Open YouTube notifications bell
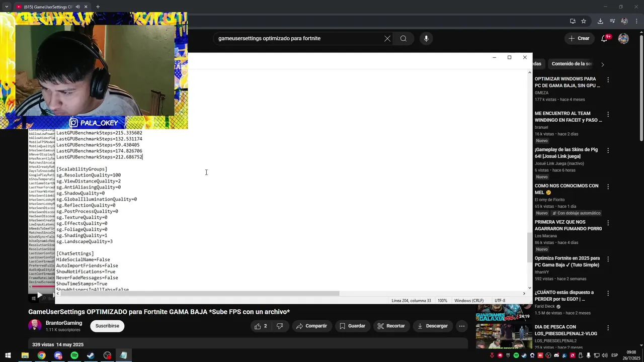This screenshot has height=362, width=644. point(605,38)
